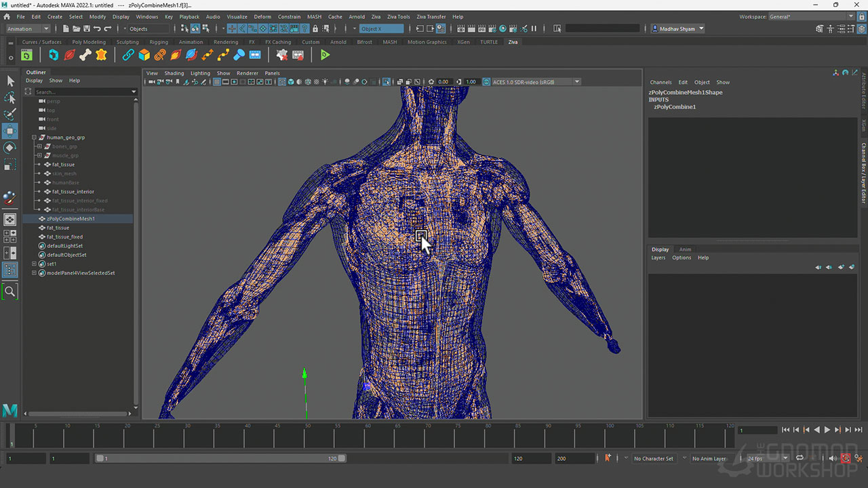
Task: Select fat_tissue_fixed in the Outliner
Action: (x=64, y=237)
